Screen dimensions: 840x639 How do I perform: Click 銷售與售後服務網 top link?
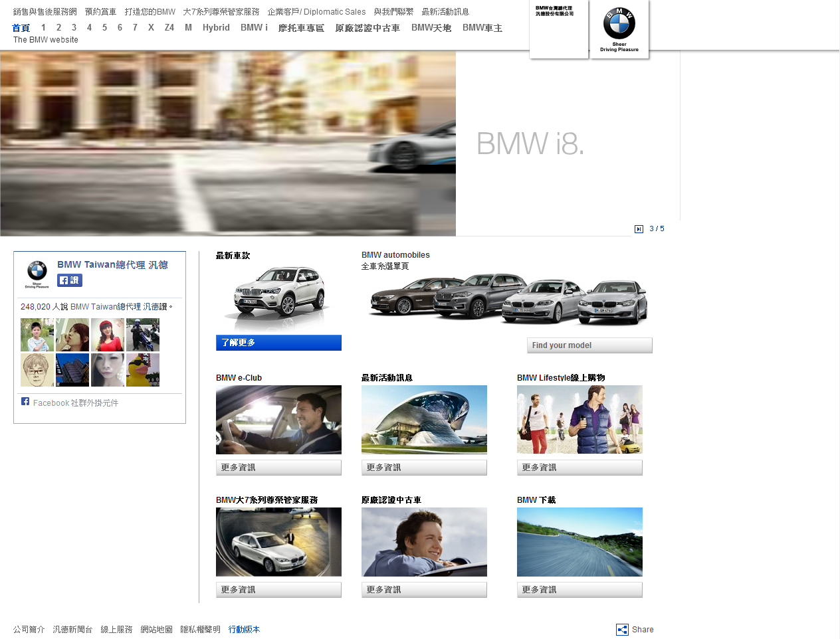click(45, 12)
